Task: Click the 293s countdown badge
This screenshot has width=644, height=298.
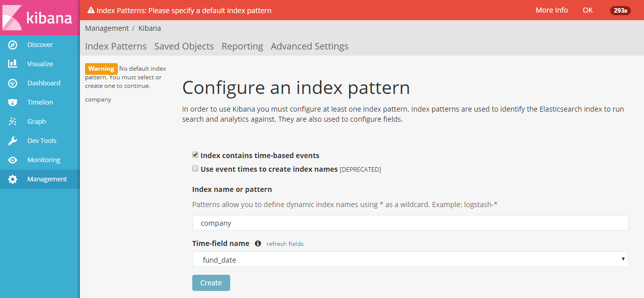Action: pos(620,10)
